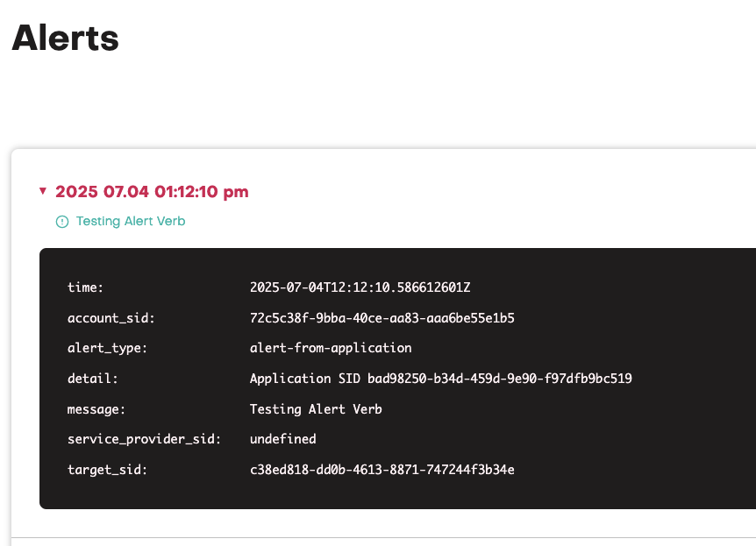Click the message value Testing Alert Verb
Image resolution: width=756 pixels, height=546 pixels.
click(316, 408)
